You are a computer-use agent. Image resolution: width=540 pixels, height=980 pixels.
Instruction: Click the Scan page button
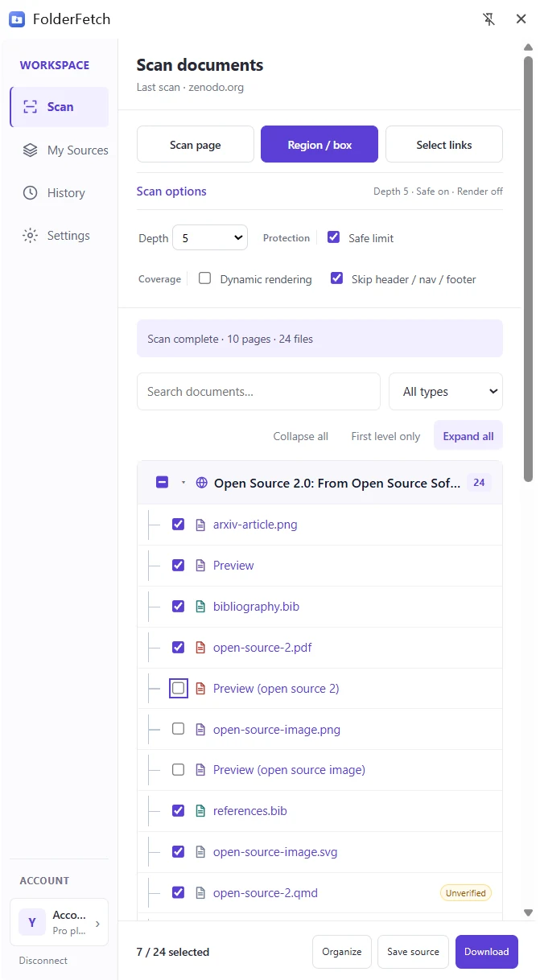tap(196, 145)
